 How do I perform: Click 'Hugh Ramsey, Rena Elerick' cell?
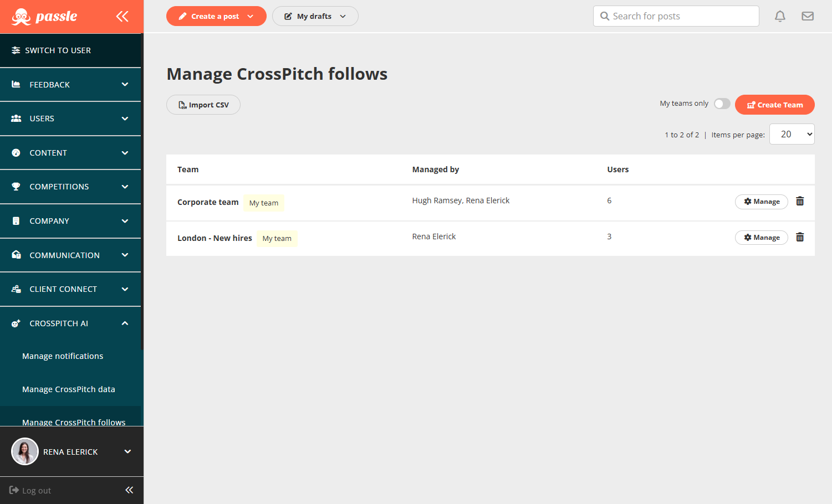[461, 200]
